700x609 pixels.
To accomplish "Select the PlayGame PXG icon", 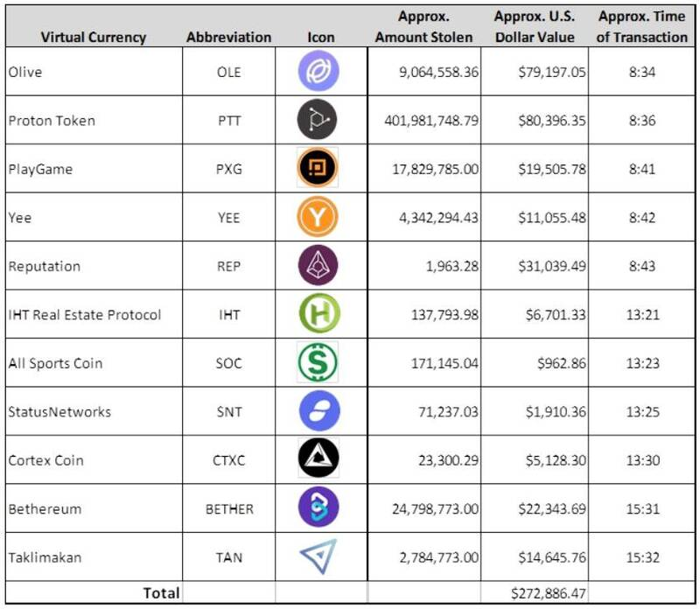I will tap(318, 169).
